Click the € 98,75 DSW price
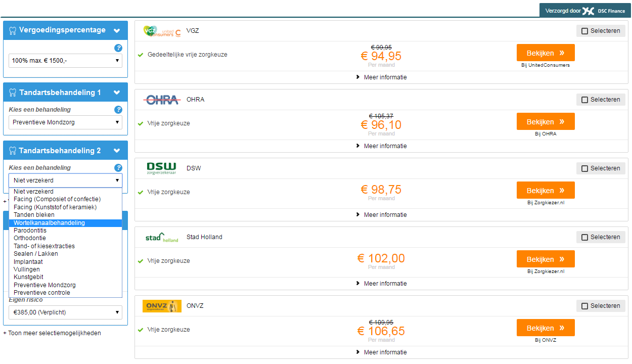 381,190
